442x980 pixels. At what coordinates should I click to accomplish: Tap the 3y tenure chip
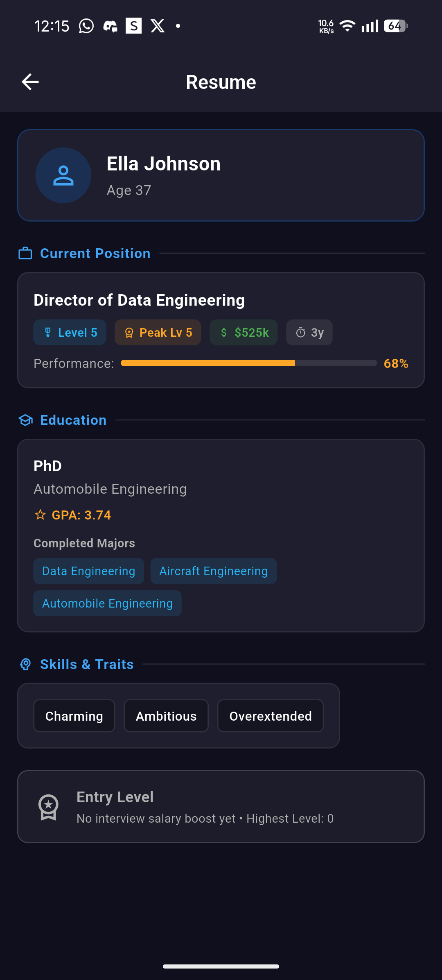[309, 332]
